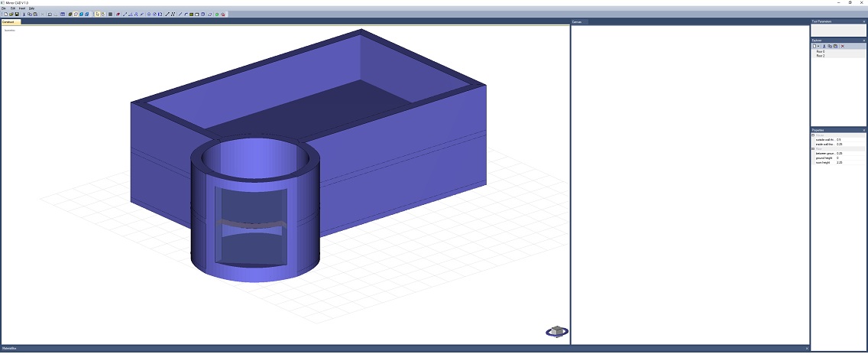Screen dimensions: 868x364
Task: Collapse the House property group
Action: [813, 135]
